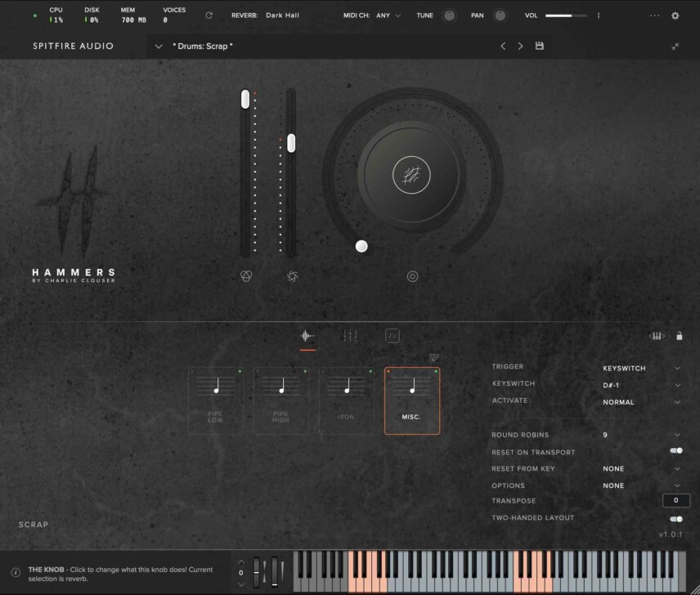
Task: Shift the keyboard octave up with the up chevron
Action: (x=241, y=562)
